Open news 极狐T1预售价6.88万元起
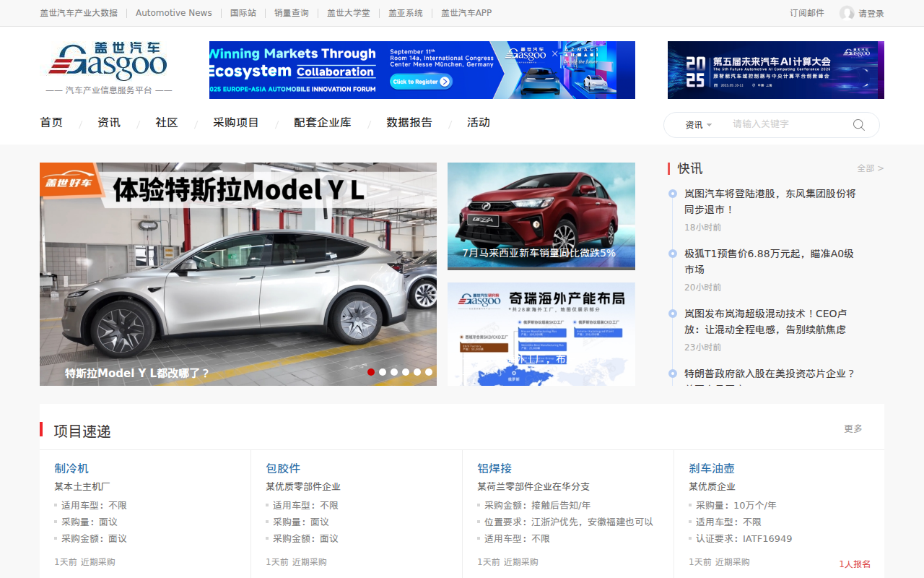 [769, 262]
